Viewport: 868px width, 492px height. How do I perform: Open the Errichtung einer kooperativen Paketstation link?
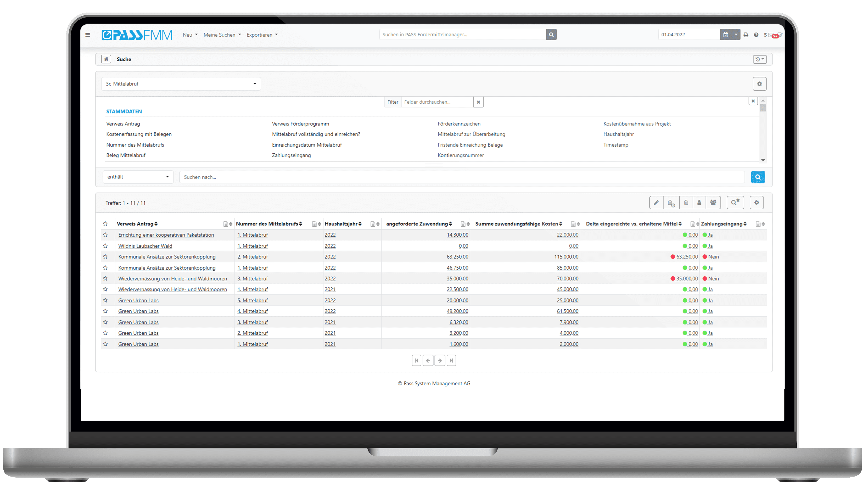(166, 235)
